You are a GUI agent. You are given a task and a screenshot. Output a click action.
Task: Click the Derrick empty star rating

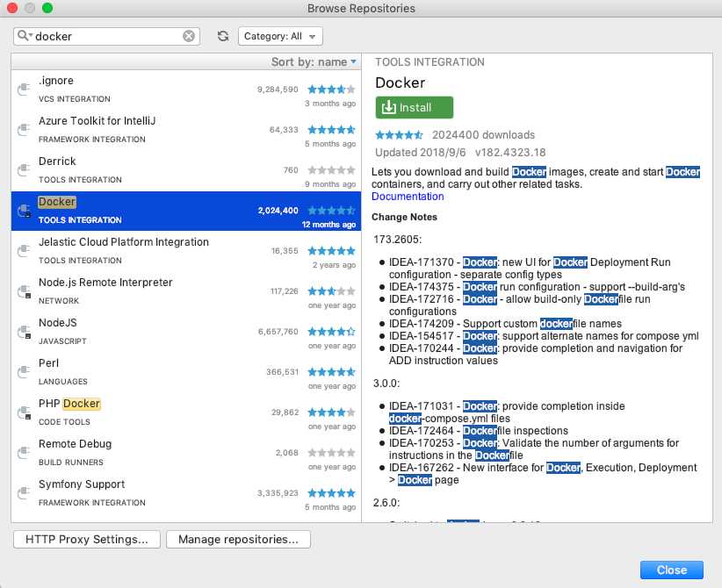coord(331,170)
